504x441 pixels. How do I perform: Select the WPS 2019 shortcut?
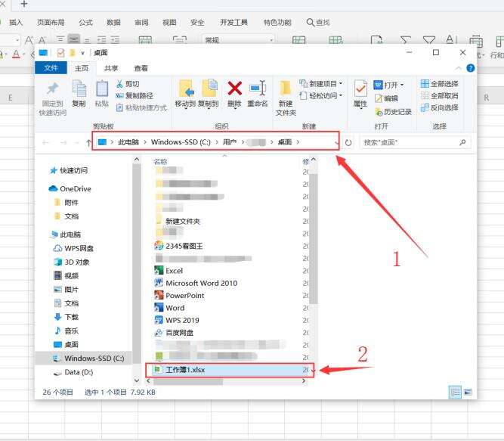pos(177,320)
